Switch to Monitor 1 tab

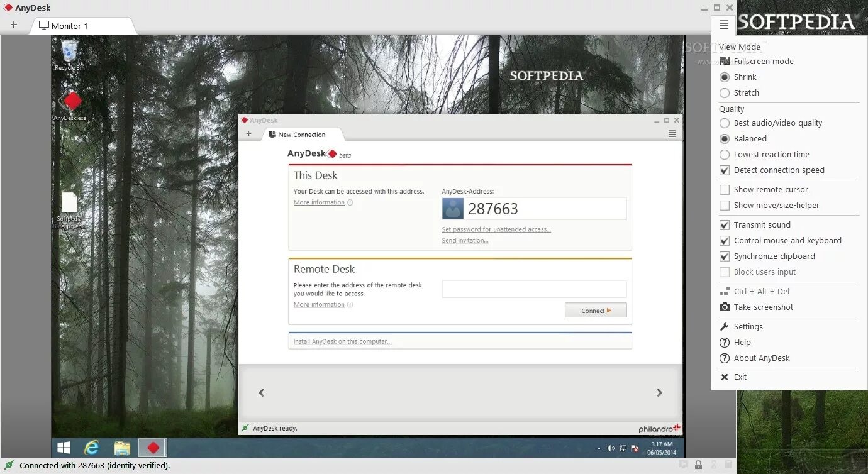point(82,26)
